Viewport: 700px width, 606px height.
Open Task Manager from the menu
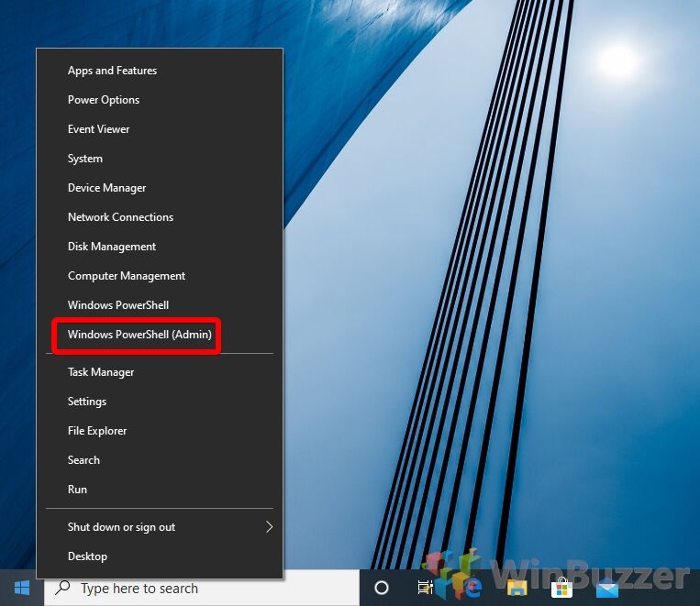point(160,372)
